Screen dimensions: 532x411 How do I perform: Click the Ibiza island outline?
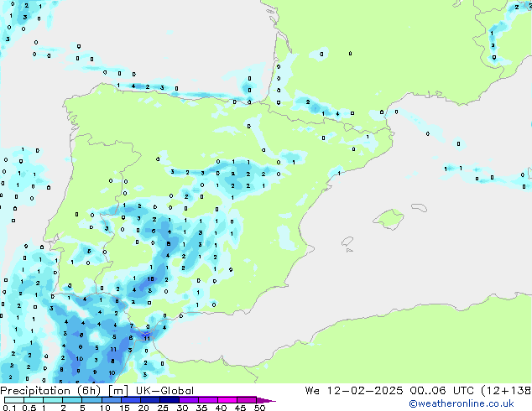click(x=347, y=242)
